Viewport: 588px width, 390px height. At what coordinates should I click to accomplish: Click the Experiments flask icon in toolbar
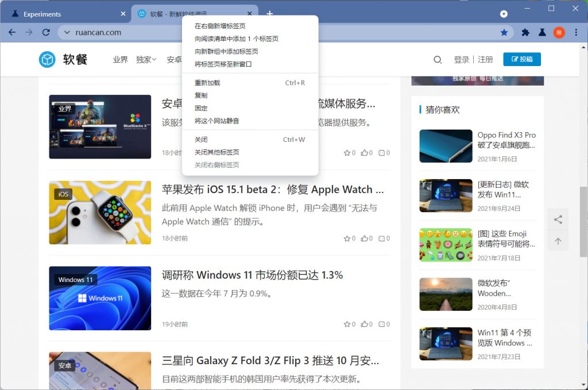click(x=542, y=33)
